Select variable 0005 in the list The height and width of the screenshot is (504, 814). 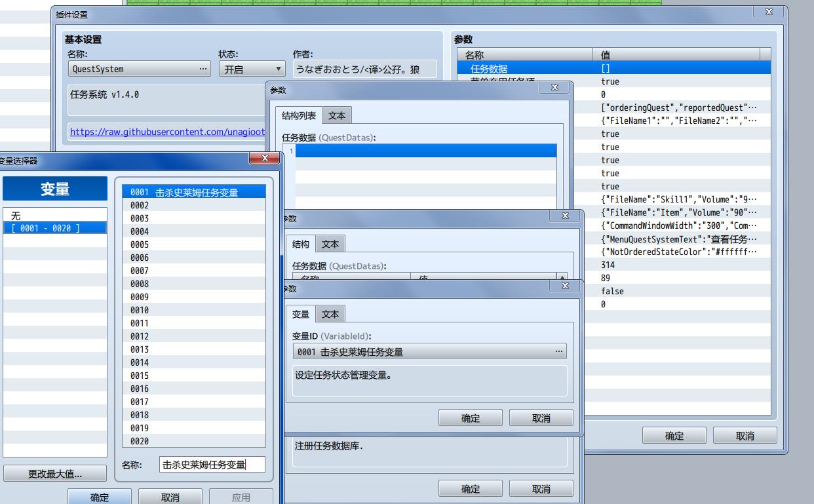(x=194, y=244)
